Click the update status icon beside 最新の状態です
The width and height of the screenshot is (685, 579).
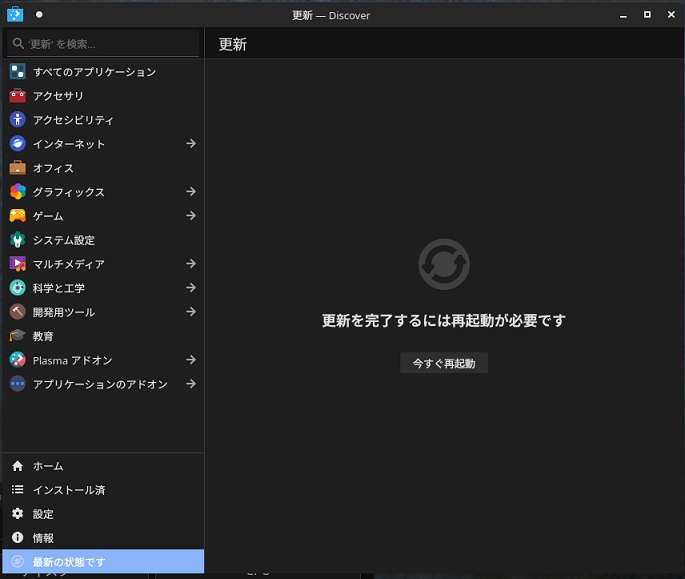point(17,562)
